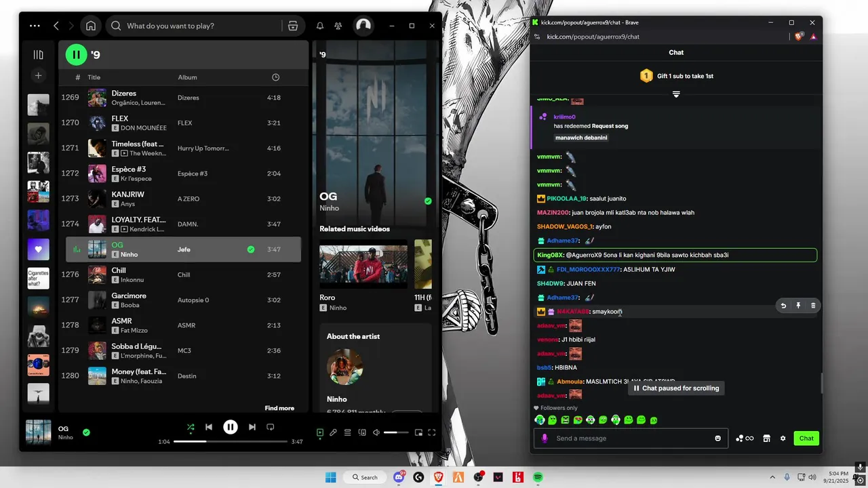Mute Spotify with the speaker icon
The image size is (868, 488).
(376, 432)
